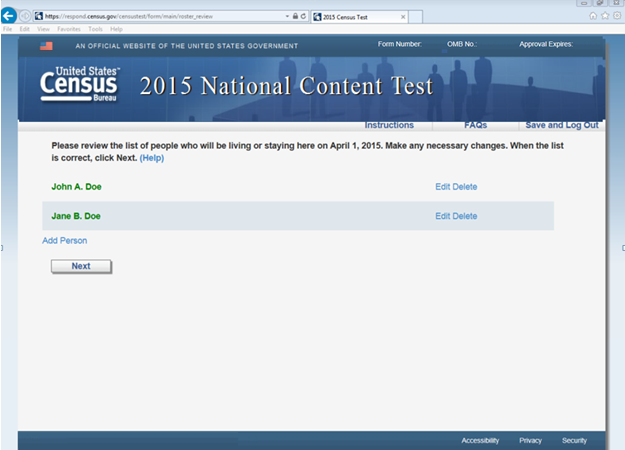
Task: Click the Add Person link
Action: point(65,240)
